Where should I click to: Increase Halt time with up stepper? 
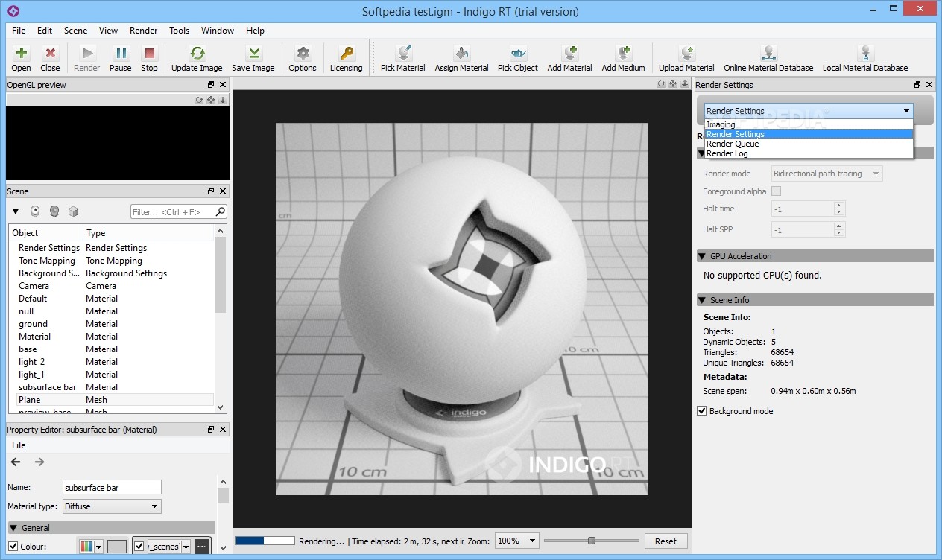tap(839, 206)
